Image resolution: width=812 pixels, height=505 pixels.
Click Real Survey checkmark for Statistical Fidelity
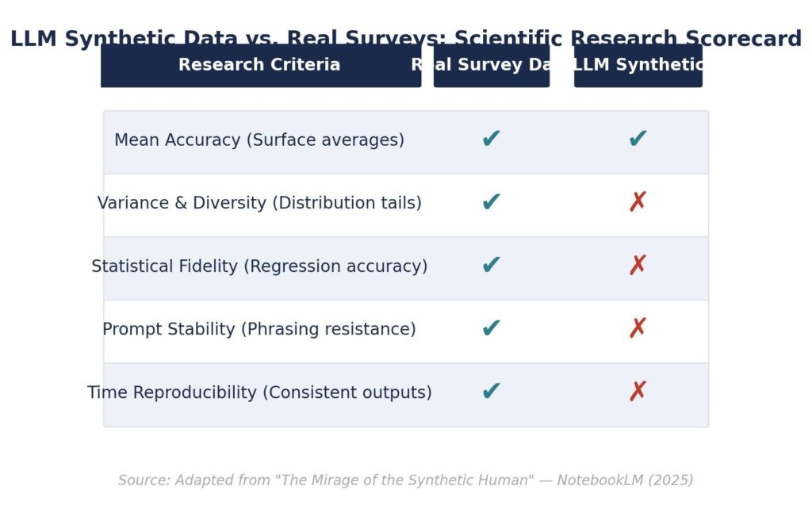pyautogui.click(x=491, y=266)
